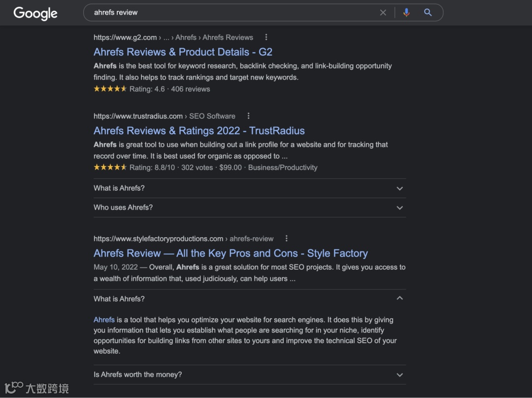Click 'Rating: 4.6 · 406 reviews' text
The width and height of the screenshot is (532, 398).
coord(169,89)
